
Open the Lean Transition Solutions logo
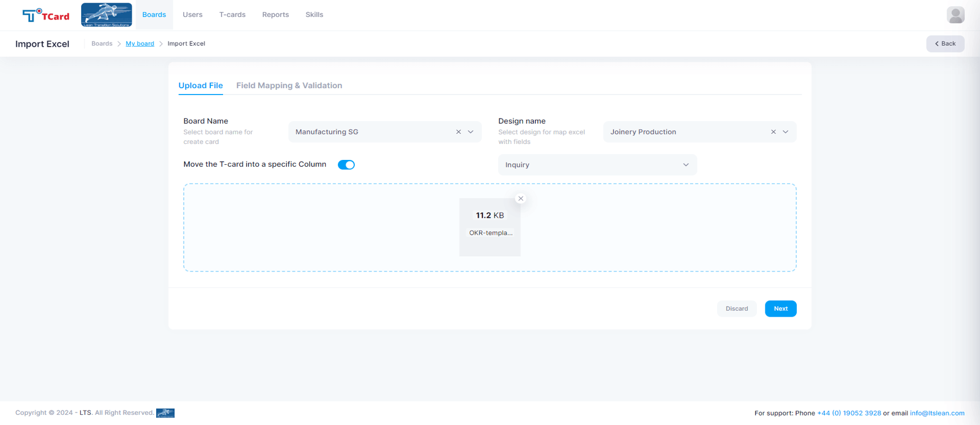(106, 15)
